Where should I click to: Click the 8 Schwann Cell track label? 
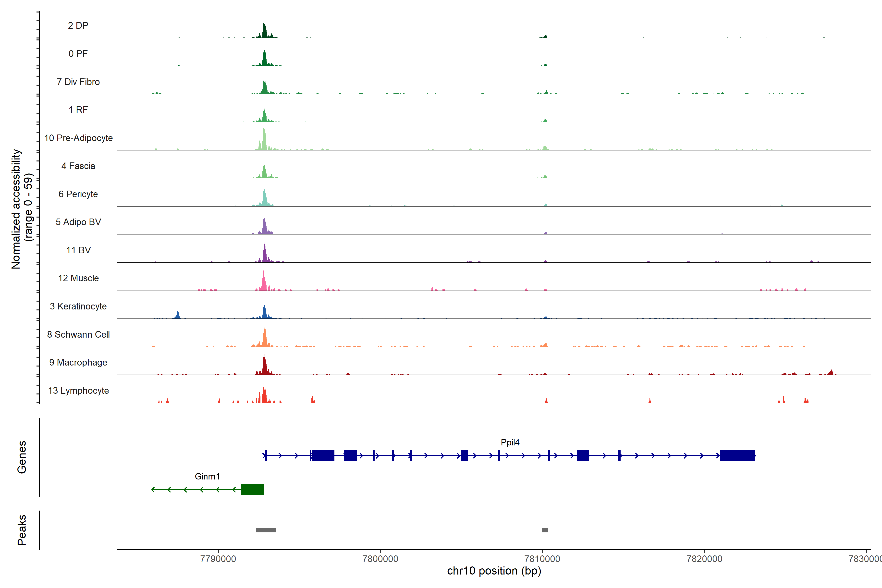78,334
